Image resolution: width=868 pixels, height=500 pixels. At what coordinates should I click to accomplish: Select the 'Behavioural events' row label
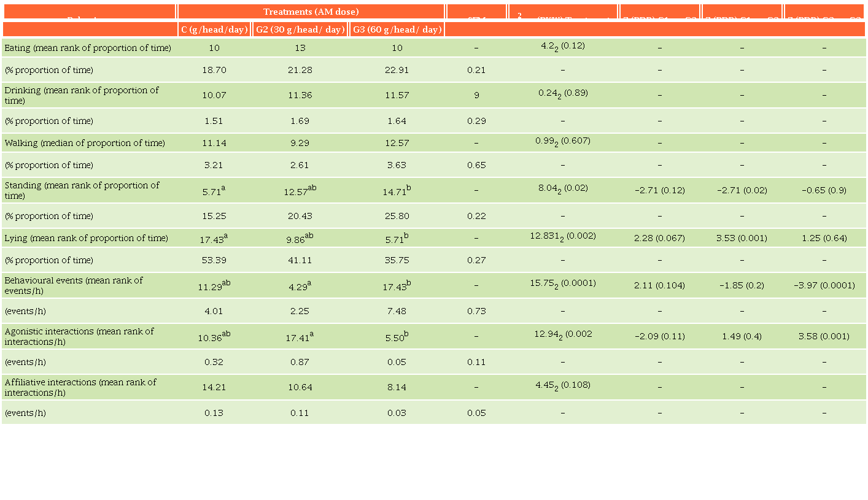pos(74,285)
